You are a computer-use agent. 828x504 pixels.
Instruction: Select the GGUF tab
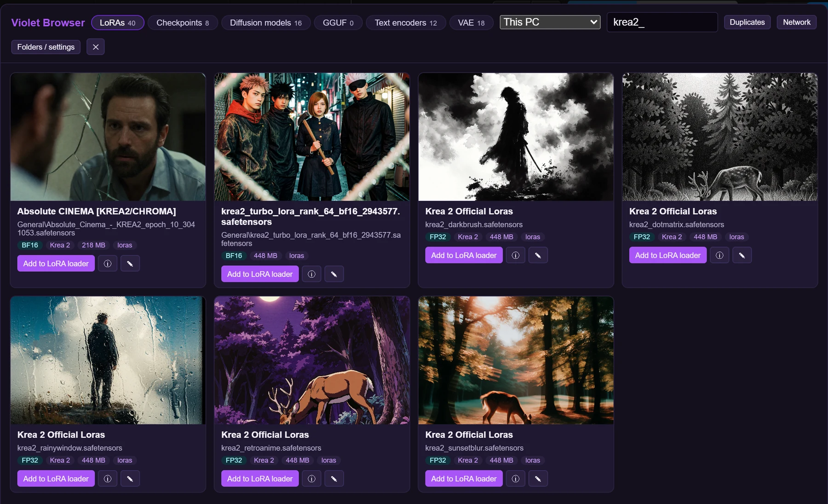click(x=338, y=23)
